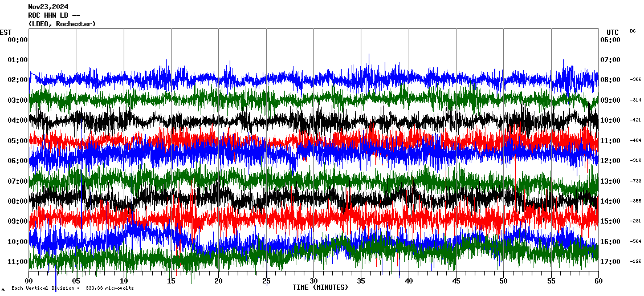Click the DC offset value -366

coord(635,80)
